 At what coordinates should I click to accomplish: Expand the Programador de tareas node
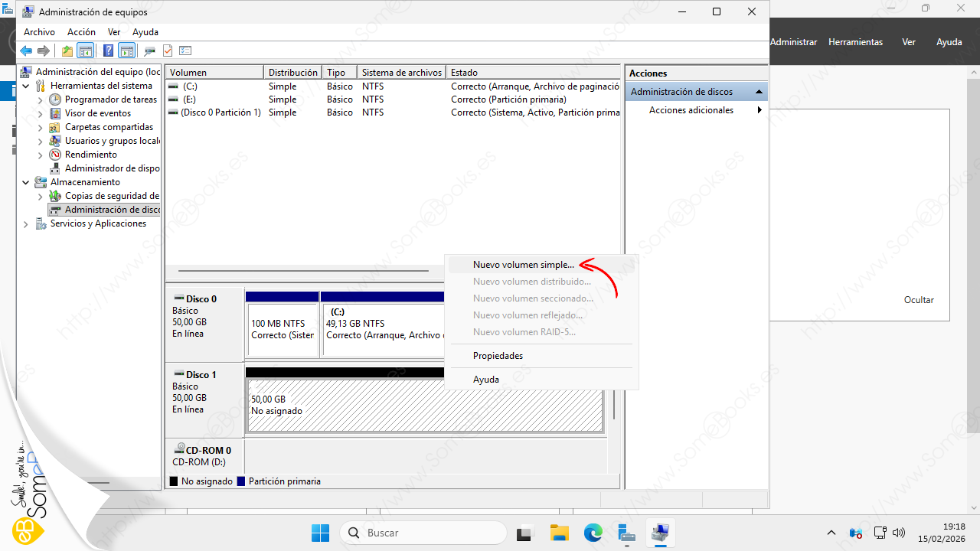click(41, 100)
